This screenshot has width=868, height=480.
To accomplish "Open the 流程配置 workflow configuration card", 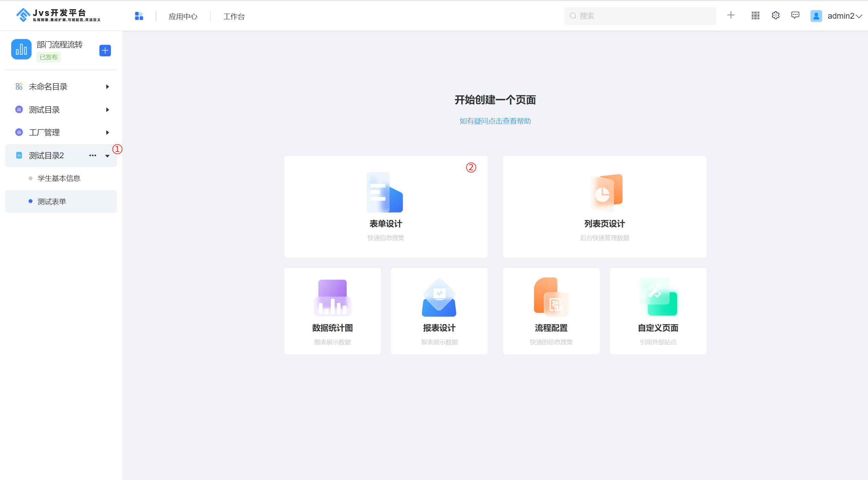I will 551,311.
